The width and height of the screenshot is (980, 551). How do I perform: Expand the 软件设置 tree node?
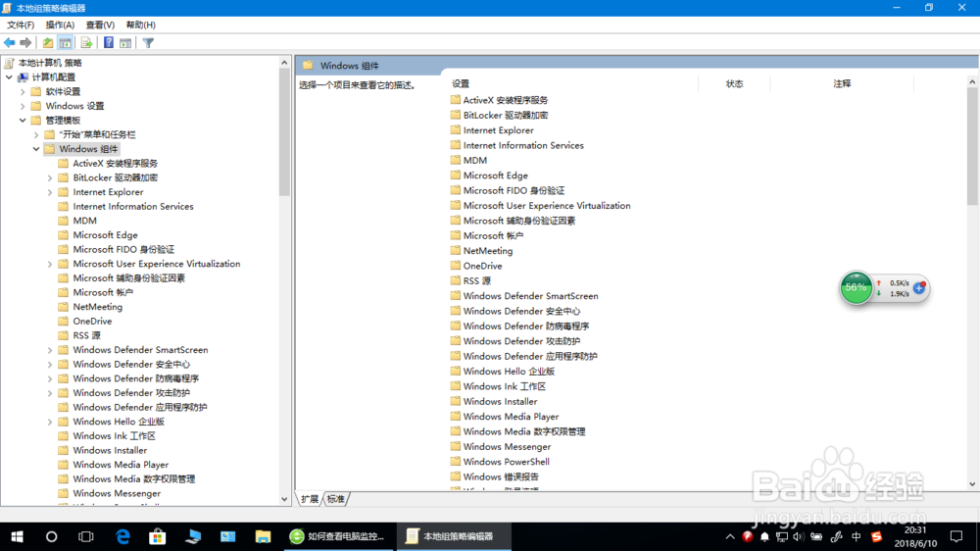tap(23, 91)
